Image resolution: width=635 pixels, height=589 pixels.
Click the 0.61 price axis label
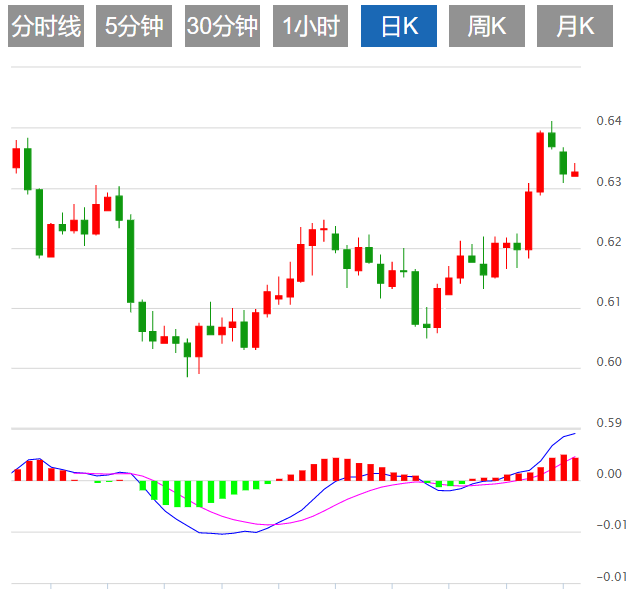coord(609,302)
